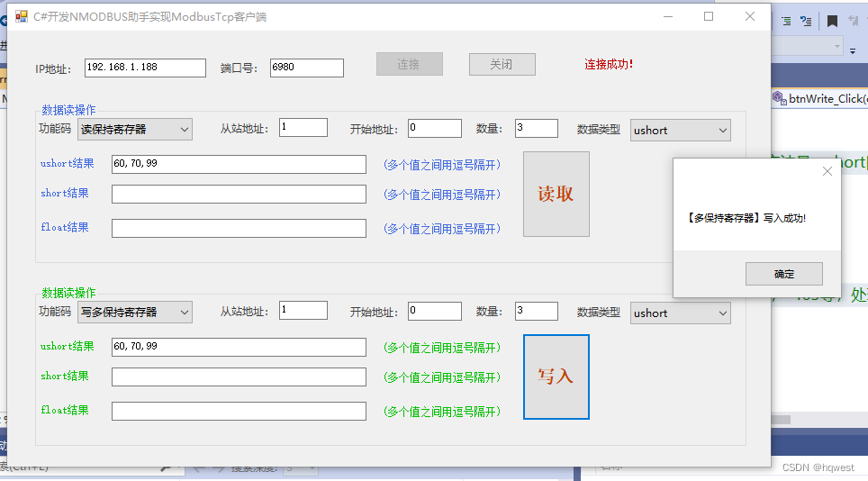868x481 pixels.
Task: Open the greyed combo box in Visual Studio's toolbar
Action: point(807,47)
